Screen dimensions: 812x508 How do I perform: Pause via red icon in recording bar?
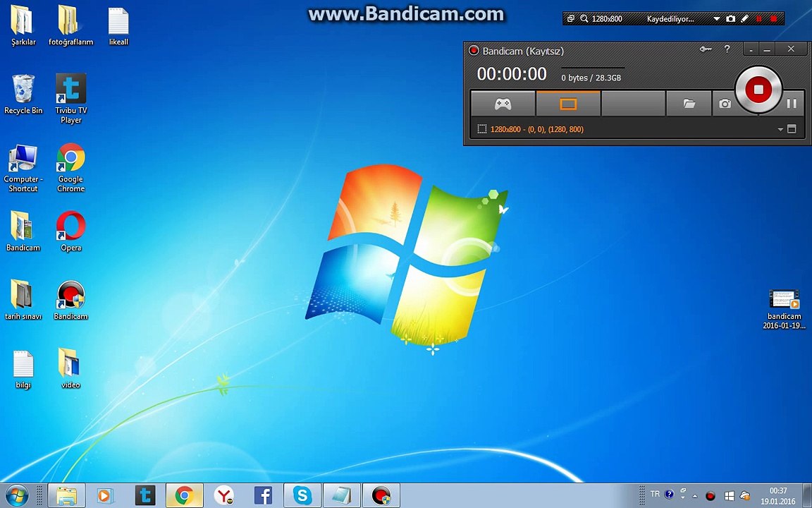[x=759, y=18]
